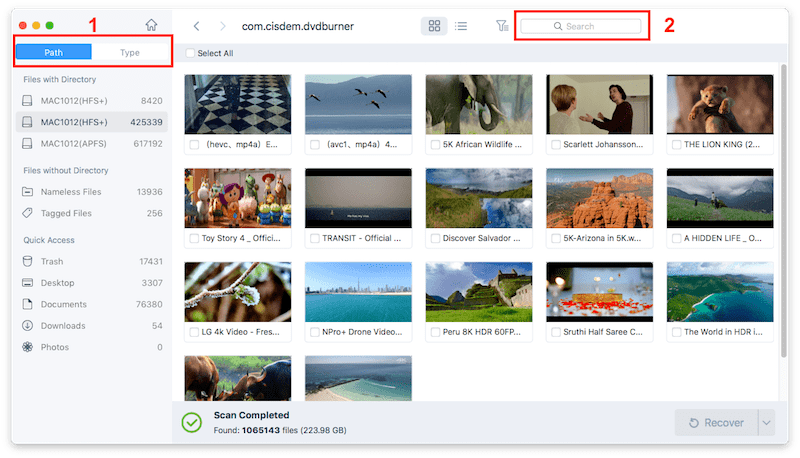Tick checkbox for THE LION KING video
The height and width of the screenshot is (458, 800).
(676, 145)
